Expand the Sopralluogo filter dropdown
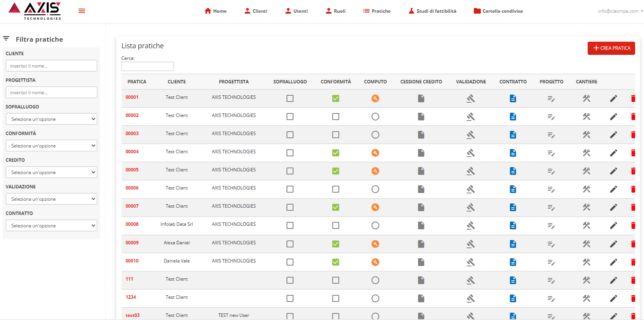Screen dimensions: 644x320 [x=51, y=119]
